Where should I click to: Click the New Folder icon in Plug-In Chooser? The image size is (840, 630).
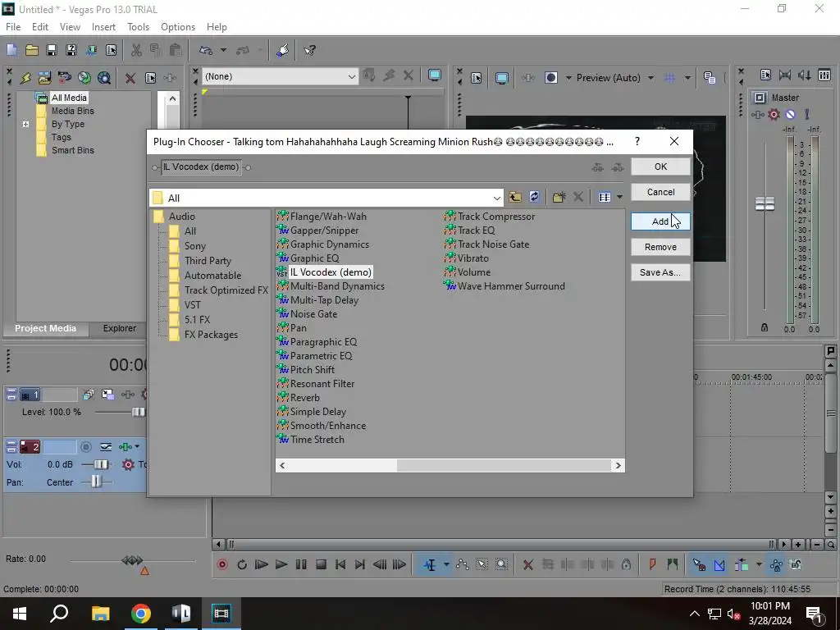coord(559,197)
